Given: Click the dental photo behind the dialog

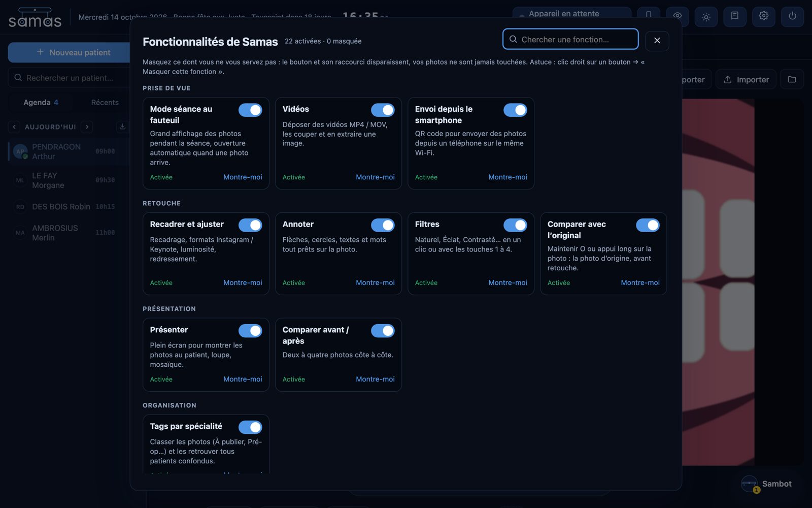Looking at the screenshot, I should click(x=718, y=282).
